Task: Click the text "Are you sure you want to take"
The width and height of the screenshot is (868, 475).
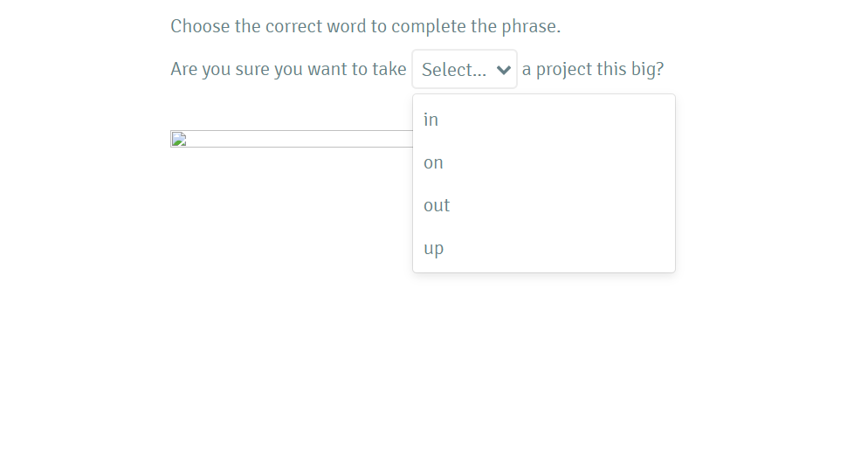Action: 288,69
